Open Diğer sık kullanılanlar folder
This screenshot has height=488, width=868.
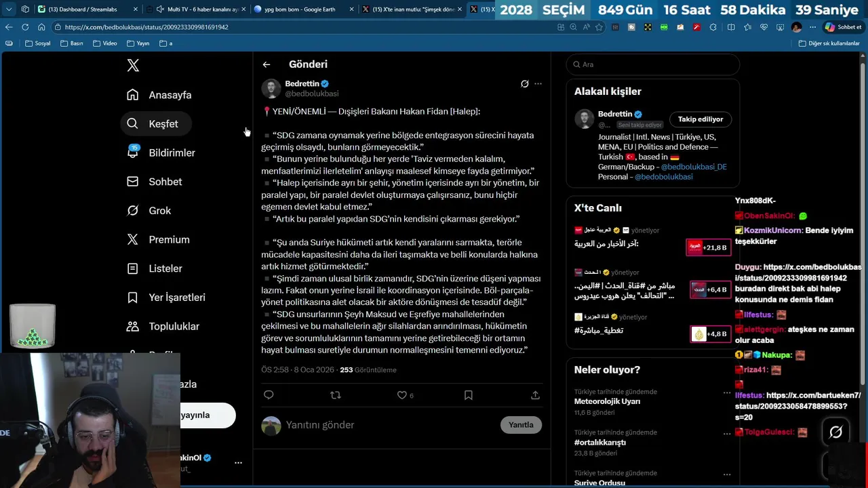click(829, 43)
